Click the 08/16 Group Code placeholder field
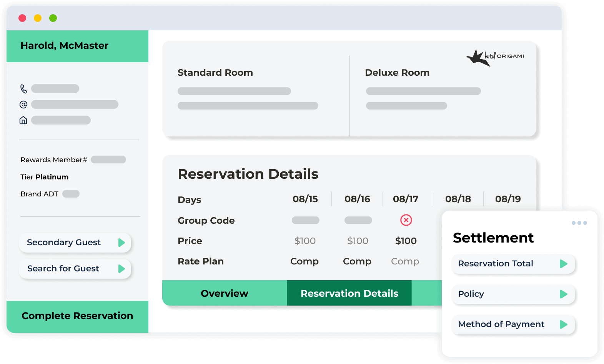604x364 pixels. pyautogui.click(x=358, y=220)
